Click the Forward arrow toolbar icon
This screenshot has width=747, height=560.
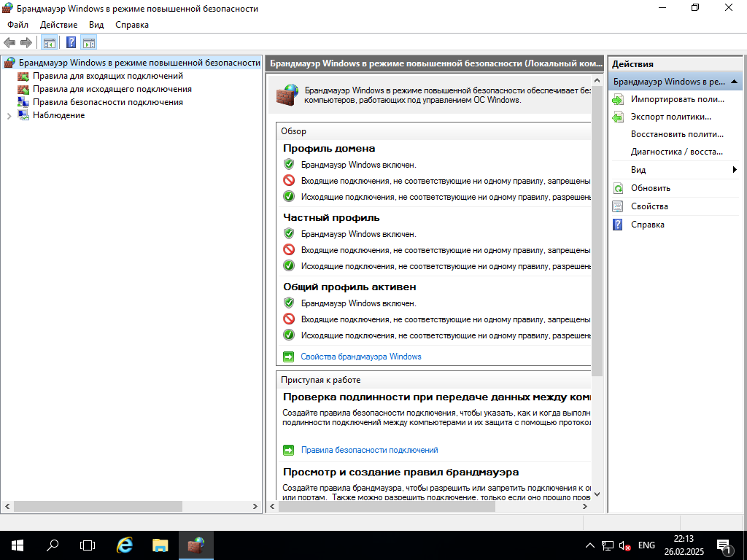pyautogui.click(x=26, y=43)
